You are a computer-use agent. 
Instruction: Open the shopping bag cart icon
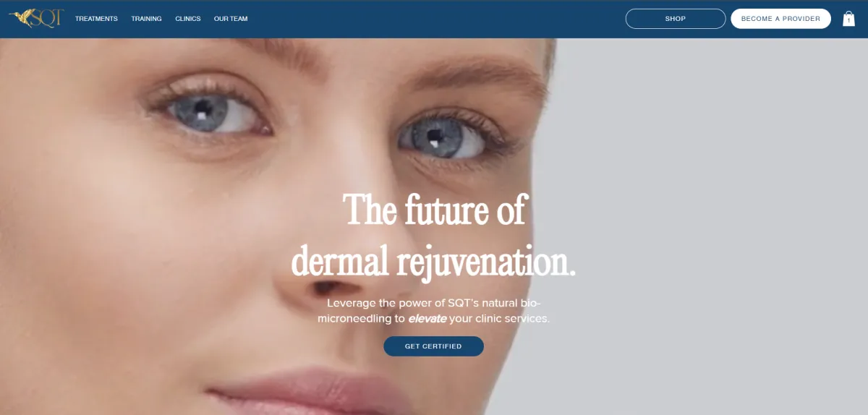[848, 19]
